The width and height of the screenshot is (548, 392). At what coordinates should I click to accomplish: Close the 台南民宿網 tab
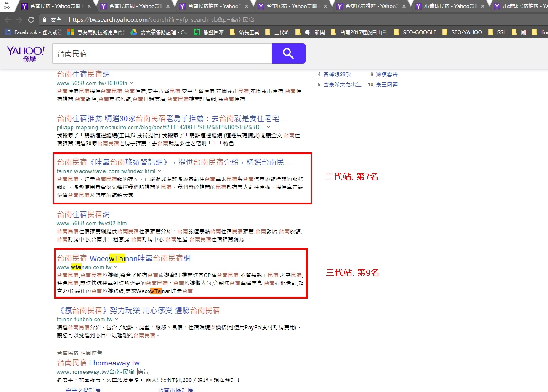[168, 6]
